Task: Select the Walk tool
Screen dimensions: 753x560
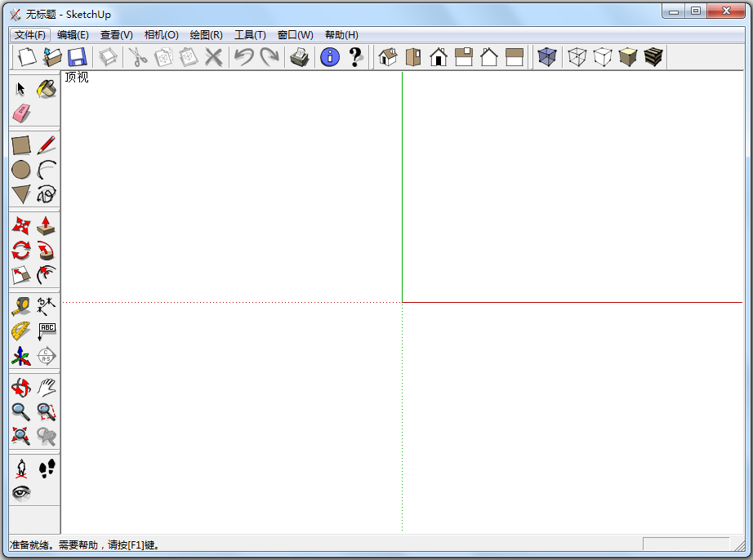Action: point(47,468)
